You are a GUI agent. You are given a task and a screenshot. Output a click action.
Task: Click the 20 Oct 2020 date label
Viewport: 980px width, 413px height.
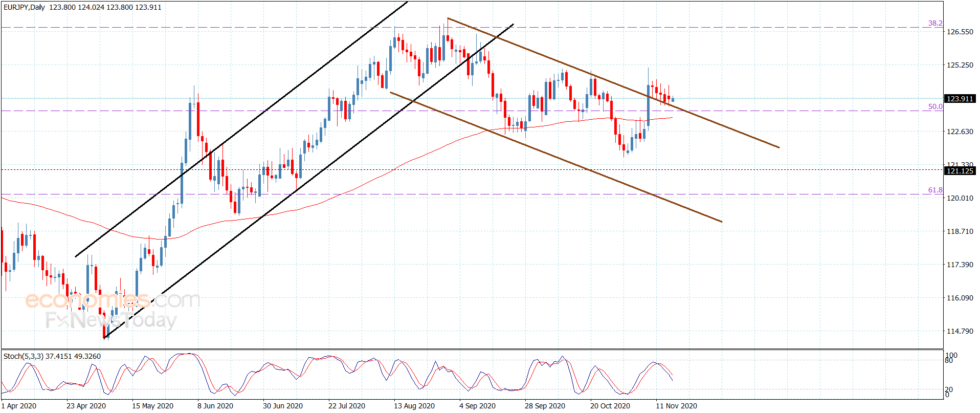(610, 406)
